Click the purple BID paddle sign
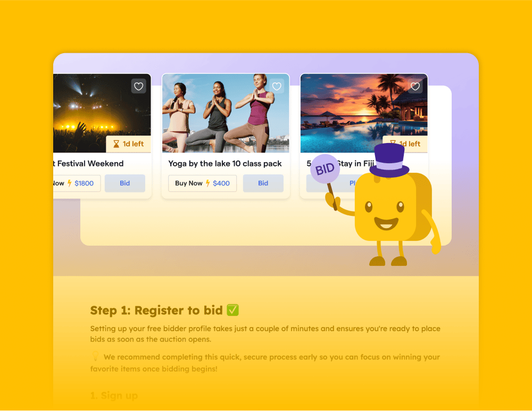The width and height of the screenshot is (532, 411). pos(325,169)
